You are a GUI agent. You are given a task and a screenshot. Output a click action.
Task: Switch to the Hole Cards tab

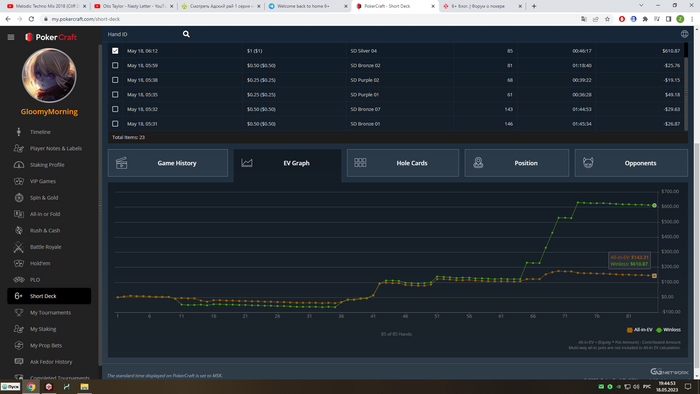coord(403,163)
